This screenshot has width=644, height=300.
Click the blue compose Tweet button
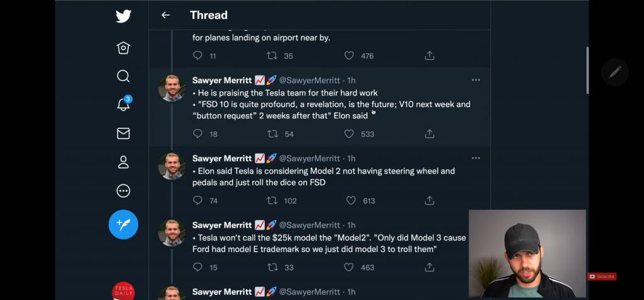[123, 225]
